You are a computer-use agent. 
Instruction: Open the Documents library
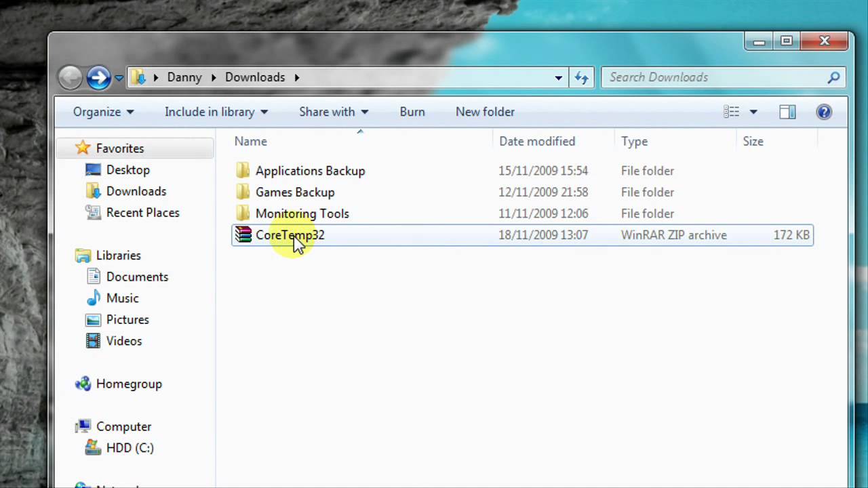[x=137, y=277]
